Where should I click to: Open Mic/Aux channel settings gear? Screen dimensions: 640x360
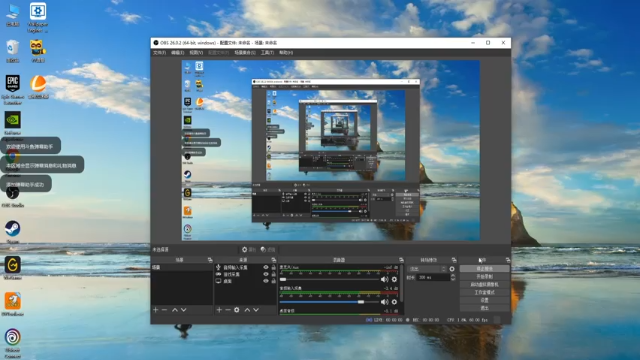click(x=394, y=280)
